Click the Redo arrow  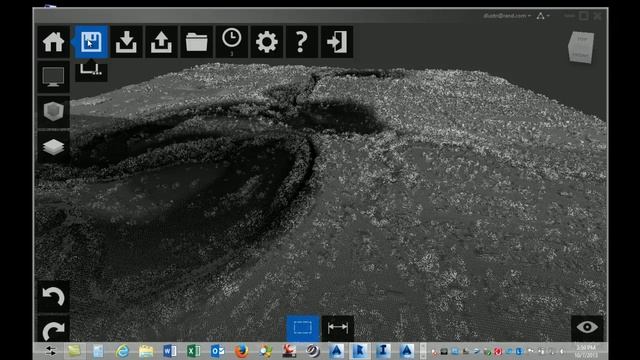[53, 330]
